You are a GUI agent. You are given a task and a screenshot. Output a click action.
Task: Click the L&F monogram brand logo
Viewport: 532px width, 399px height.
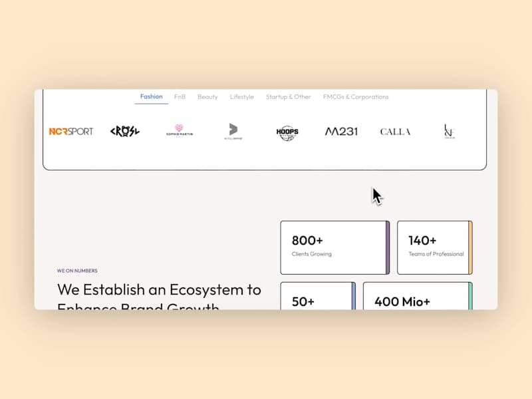(x=450, y=131)
